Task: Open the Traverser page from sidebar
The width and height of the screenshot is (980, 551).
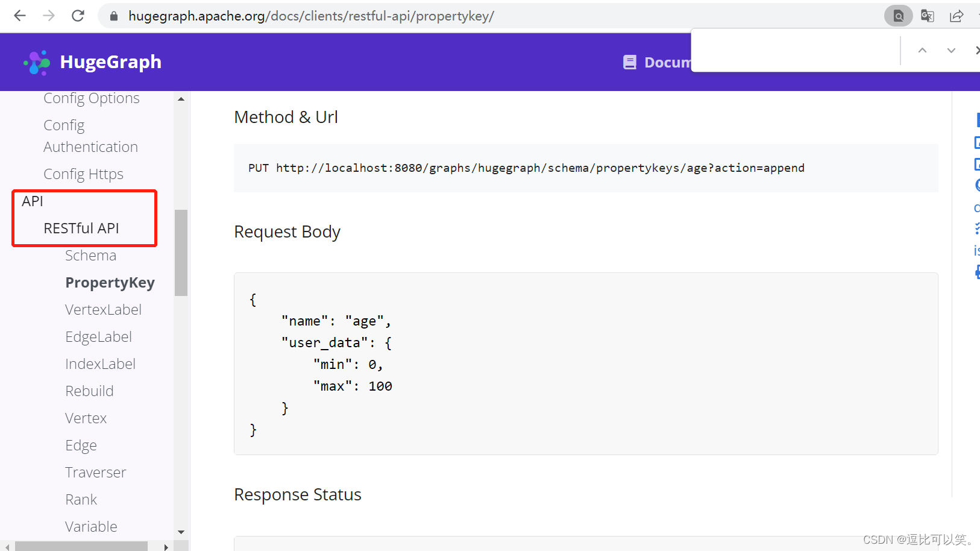Action: [x=95, y=472]
